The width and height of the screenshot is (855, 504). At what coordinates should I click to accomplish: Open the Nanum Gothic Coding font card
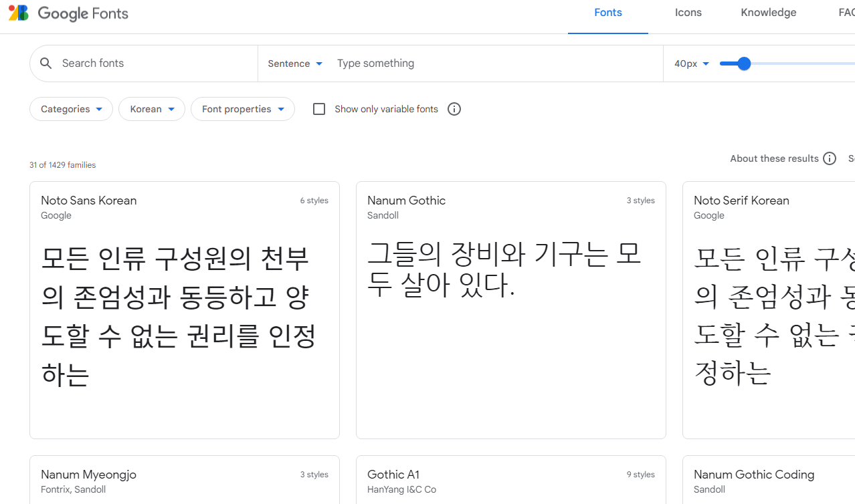point(769,480)
